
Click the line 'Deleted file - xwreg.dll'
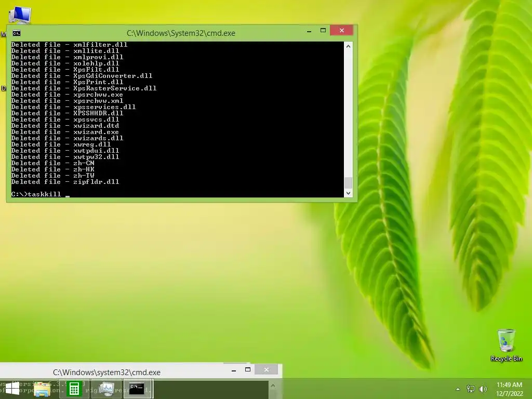(x=61, y=144)
